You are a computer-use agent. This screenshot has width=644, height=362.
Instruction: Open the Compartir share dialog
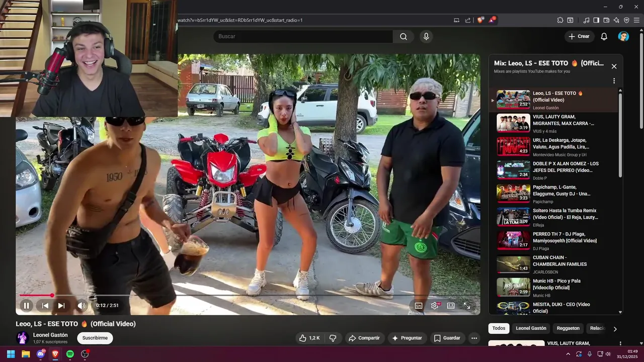coord(364,338)
